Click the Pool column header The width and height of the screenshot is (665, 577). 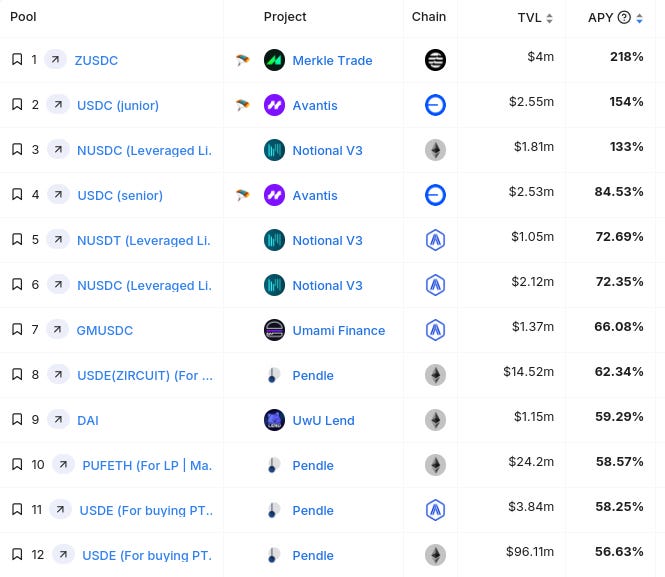tap(23, 17)
